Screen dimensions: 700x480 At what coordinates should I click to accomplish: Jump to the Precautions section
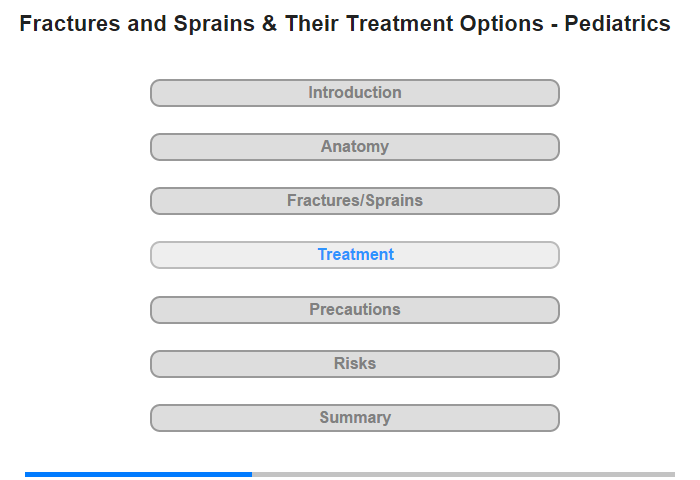(354, 310)
